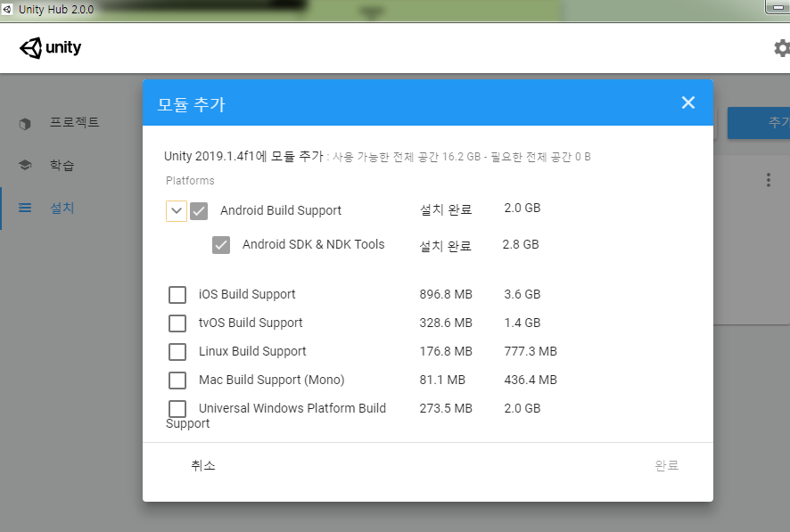
Task: Open the 학습 tab in the sidebar
Action: click(x=62, y=165)
